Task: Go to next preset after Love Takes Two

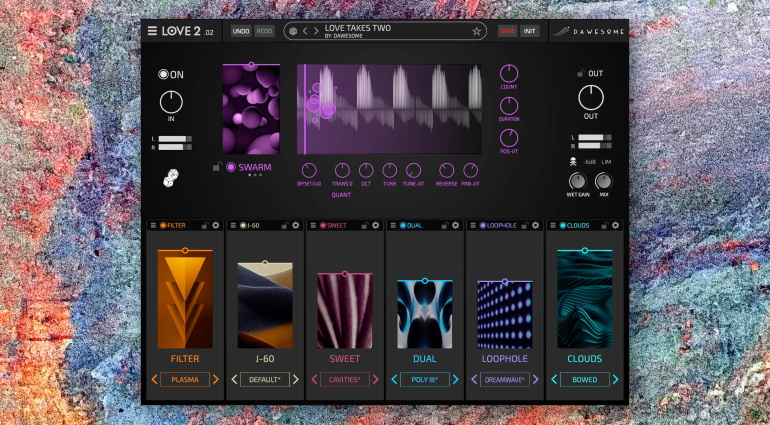Action: pos(318,31)
